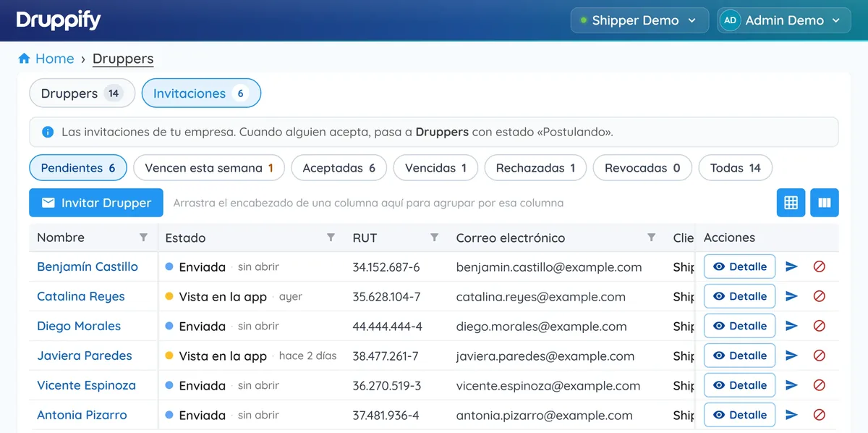Revoke Vicente Espinoza's invitation

(x=820, y=385)
